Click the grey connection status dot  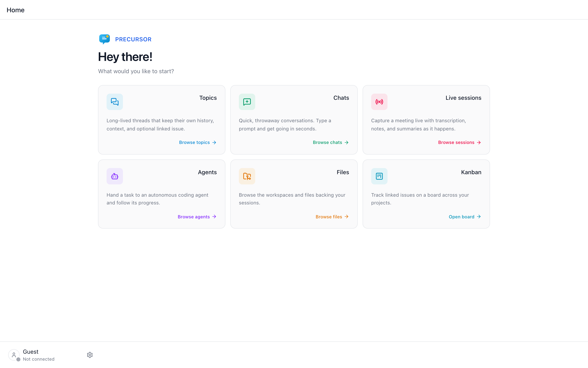click(18, 359)
